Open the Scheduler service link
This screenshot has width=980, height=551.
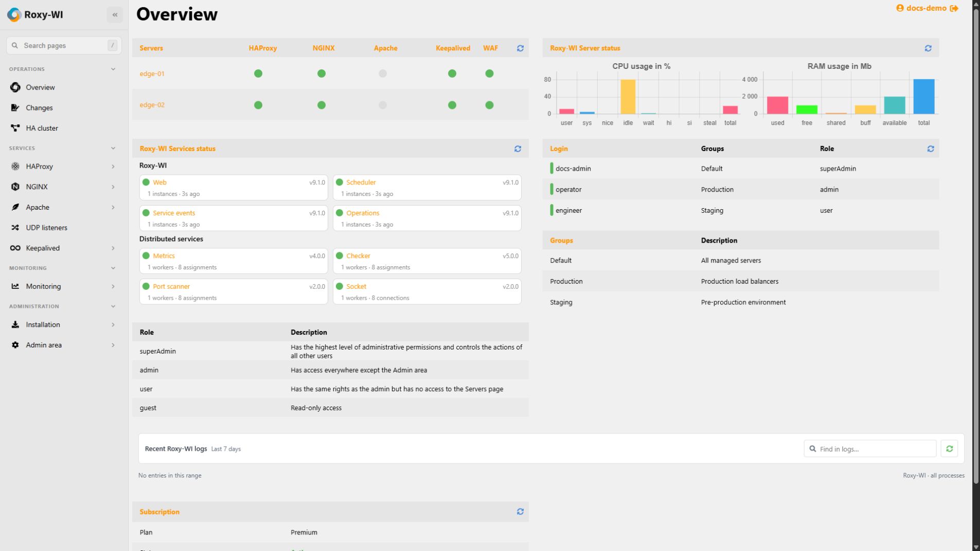[361, 182]
